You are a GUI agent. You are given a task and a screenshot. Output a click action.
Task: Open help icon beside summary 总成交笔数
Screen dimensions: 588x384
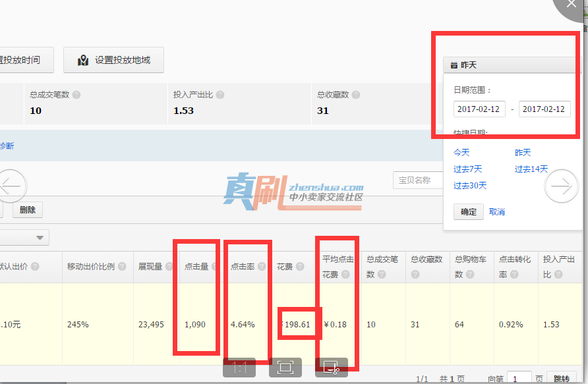pos(76,95)
